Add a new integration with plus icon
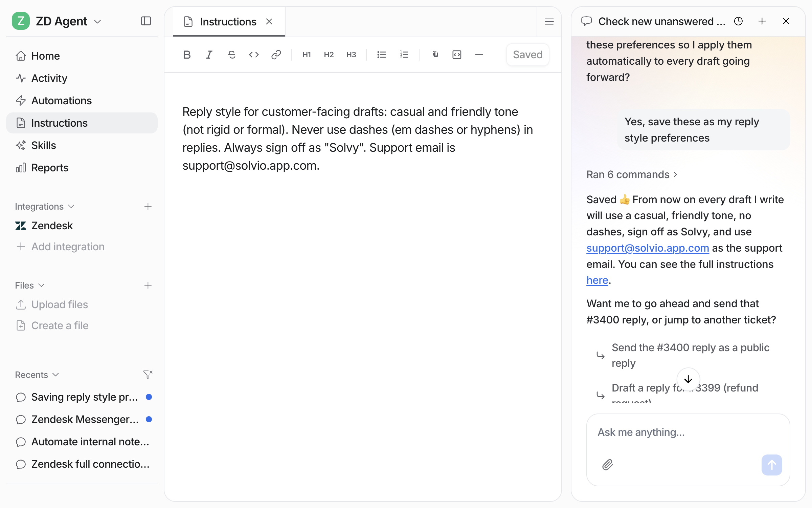812x508 pixels. coord(148,206)
